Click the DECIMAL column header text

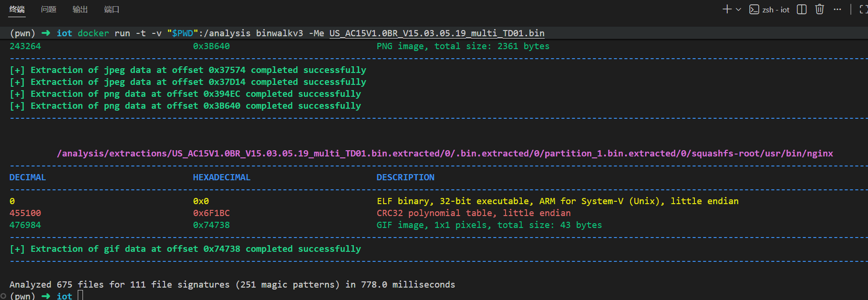[28, 177]
